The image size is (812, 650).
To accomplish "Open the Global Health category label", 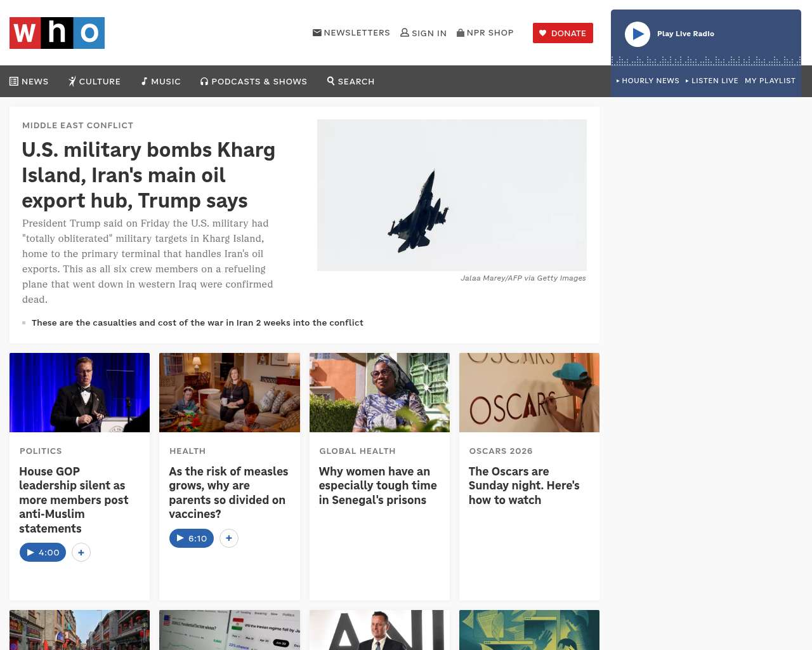I will [357, 451].
